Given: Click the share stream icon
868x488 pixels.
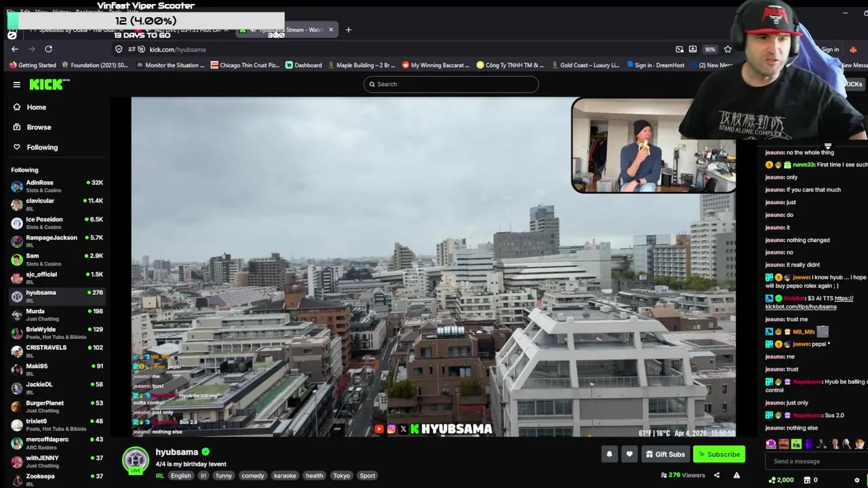Looking at the screenshot, I should coord(716,475).
